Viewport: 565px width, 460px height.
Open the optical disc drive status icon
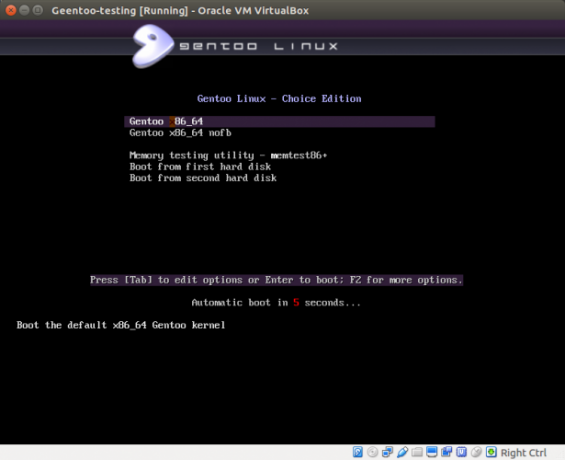[x=372, y=452]
